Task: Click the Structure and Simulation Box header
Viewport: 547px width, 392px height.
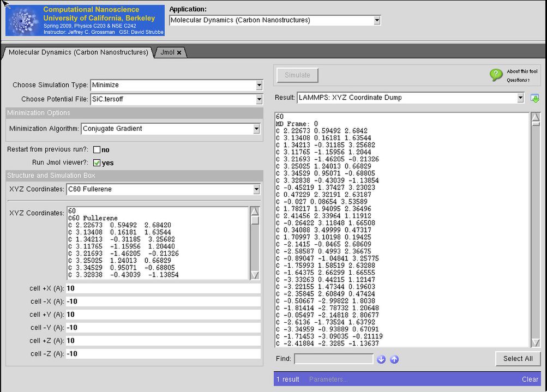Action: coord(134,176)
